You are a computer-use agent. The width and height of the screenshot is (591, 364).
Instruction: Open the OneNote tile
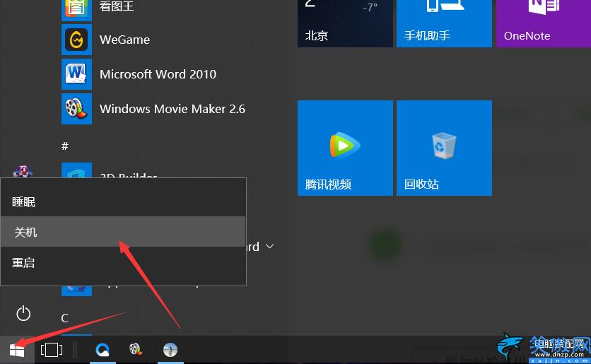click(x=543, y=23)
